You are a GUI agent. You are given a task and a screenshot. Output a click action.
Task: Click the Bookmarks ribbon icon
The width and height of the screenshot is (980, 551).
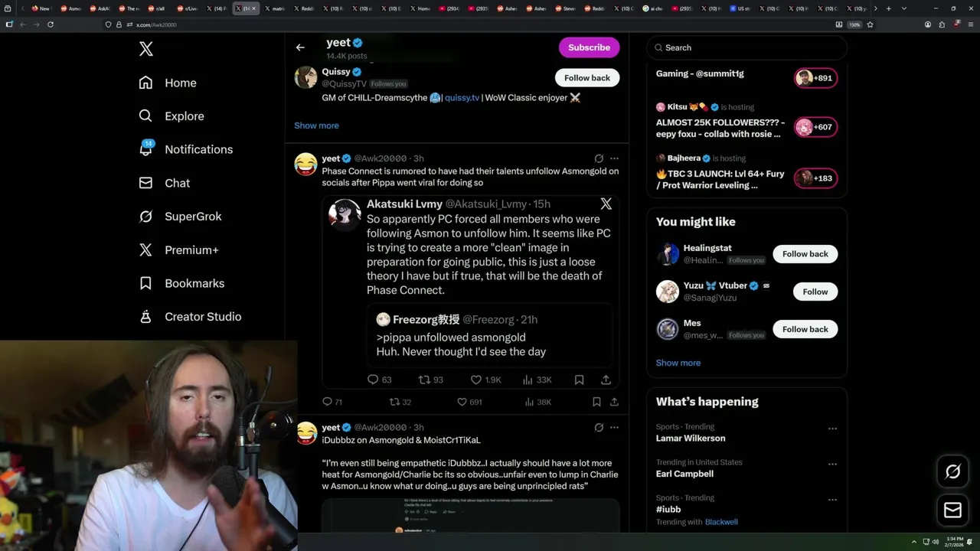click(x=145, y=283)
